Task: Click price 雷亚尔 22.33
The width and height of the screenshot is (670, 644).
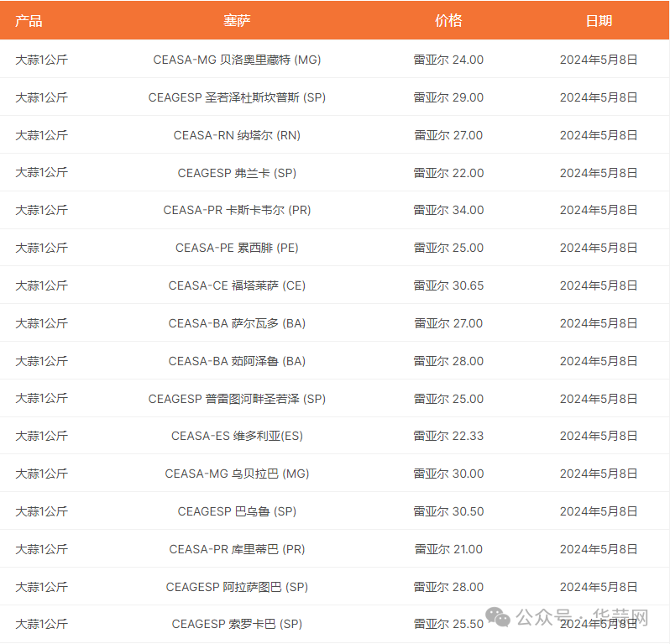Action: [448, 436]
